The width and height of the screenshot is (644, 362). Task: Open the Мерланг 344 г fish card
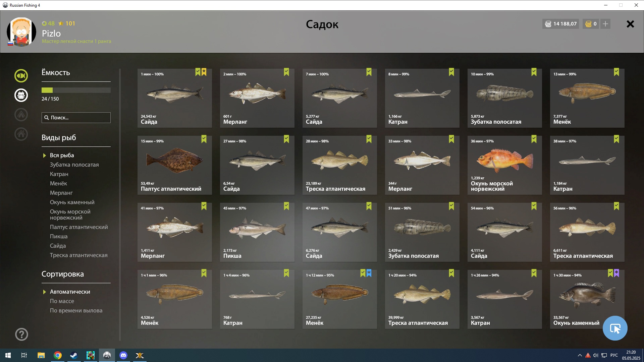422,165
